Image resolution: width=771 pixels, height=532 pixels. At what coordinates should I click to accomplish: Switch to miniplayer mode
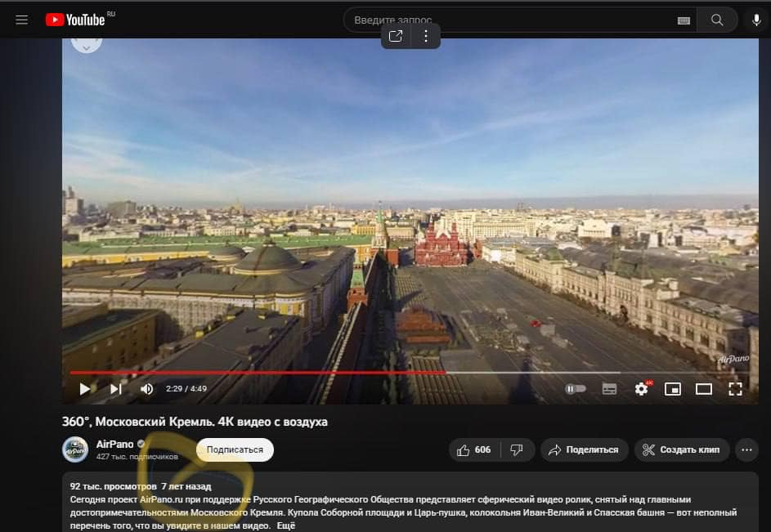coord(673,389)
